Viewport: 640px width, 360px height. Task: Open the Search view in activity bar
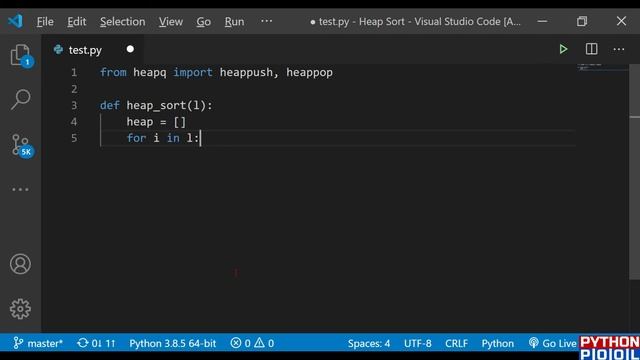[20, 100]
